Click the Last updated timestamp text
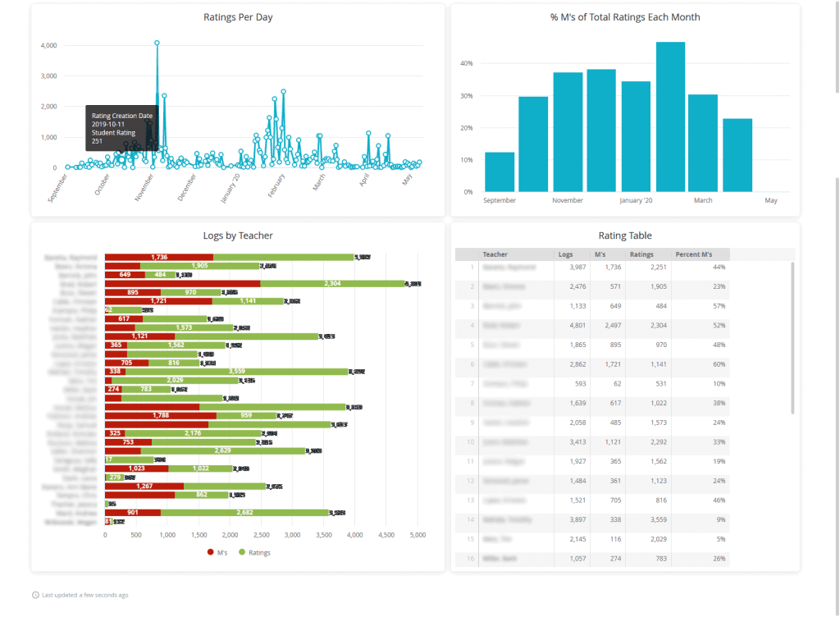840x617 pixels. (84, 595)
